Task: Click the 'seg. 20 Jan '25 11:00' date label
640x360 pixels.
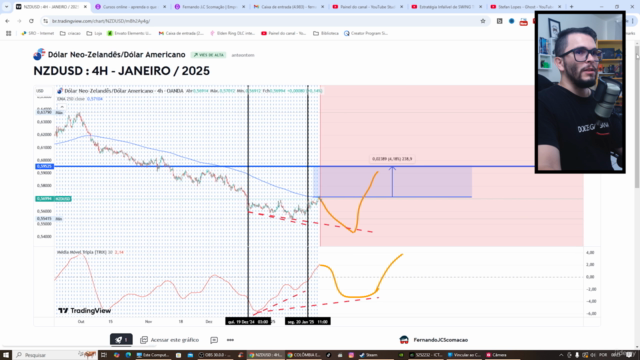Action: (308, 322)
